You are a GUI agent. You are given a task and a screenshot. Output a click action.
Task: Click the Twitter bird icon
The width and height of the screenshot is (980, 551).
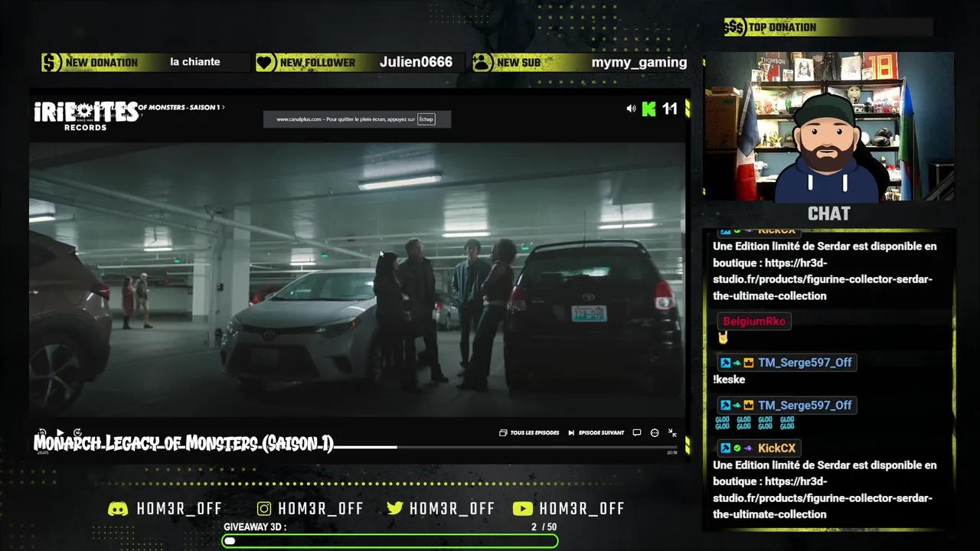pyautogui.click(x=395, y=508)
